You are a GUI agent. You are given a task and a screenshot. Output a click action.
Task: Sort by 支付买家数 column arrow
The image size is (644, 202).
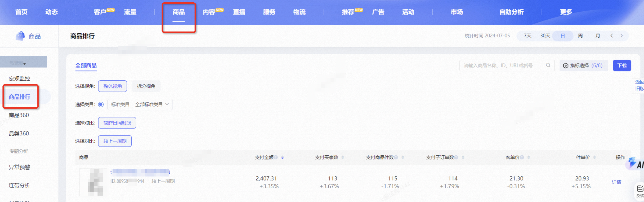(343, 157)
